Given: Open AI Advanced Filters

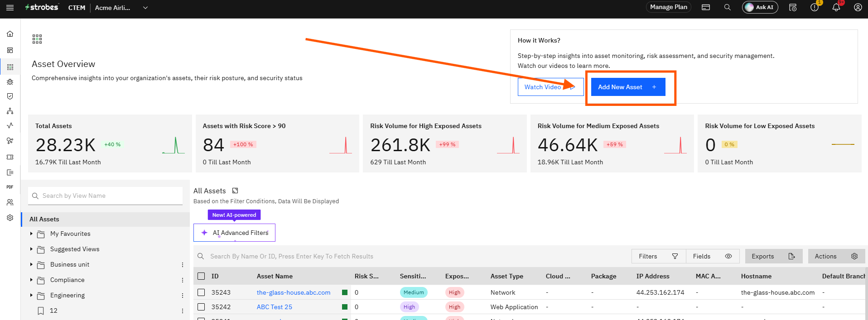Looking at the screenshot, I should pyautogui.click(x=234, y=233).
